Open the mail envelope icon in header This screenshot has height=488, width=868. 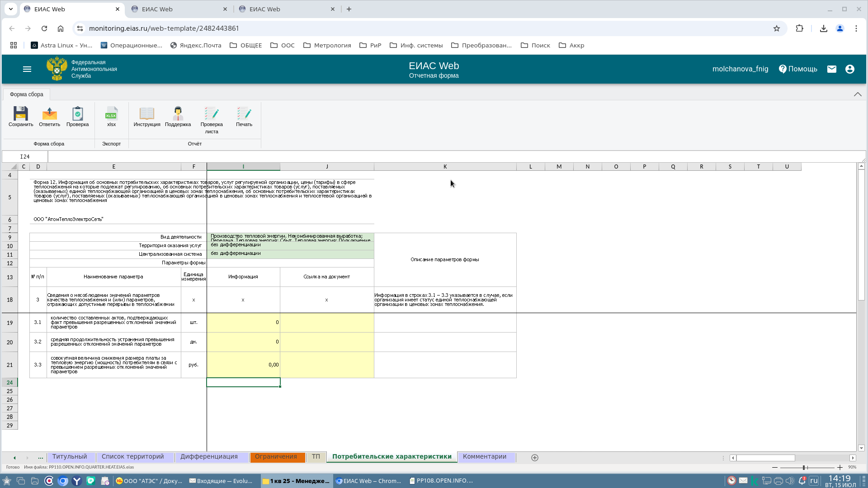tap(832, 69)
